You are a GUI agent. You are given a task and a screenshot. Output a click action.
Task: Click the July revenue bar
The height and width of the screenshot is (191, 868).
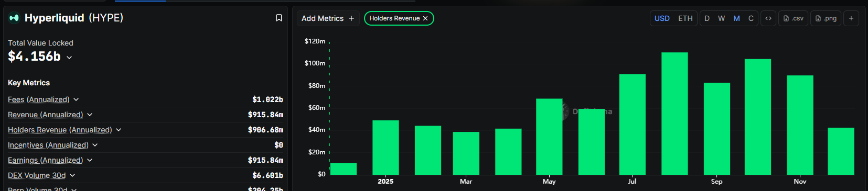[633, 125]
